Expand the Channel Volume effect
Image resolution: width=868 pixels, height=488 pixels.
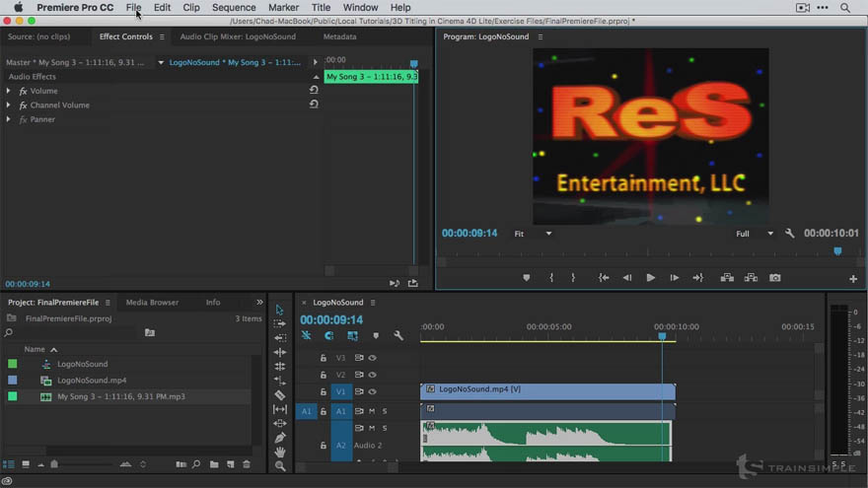[8, 105]
